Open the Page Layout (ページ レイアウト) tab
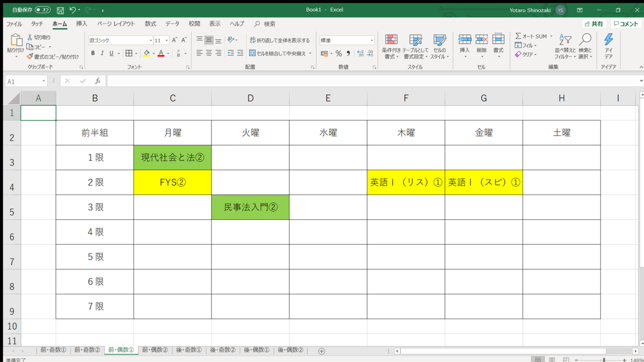The height and width of the screenshot is (362, 644). 116,24
